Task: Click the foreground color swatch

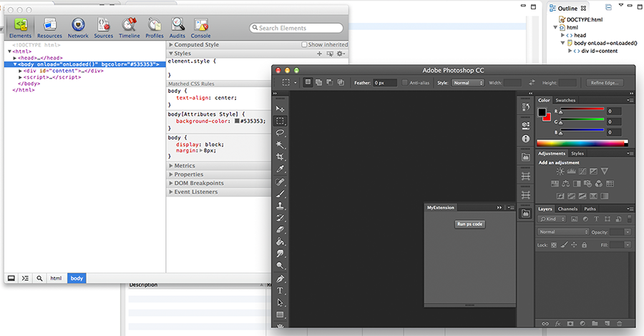Action: click(542, 112)
